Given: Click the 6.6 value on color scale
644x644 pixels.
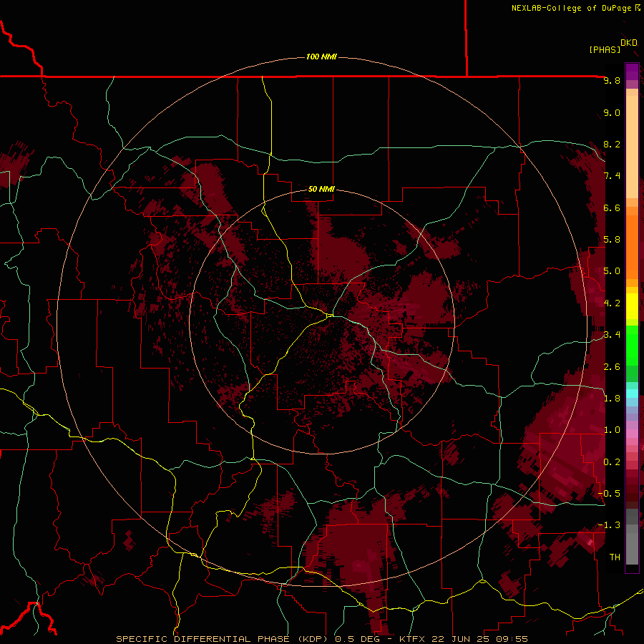Looking at the screenshot, I should pos(612,208).
